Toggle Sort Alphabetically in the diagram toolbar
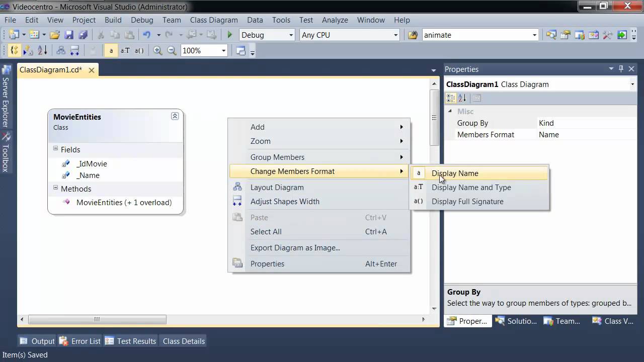Viewport: 644px width, 362px height. 42,50
